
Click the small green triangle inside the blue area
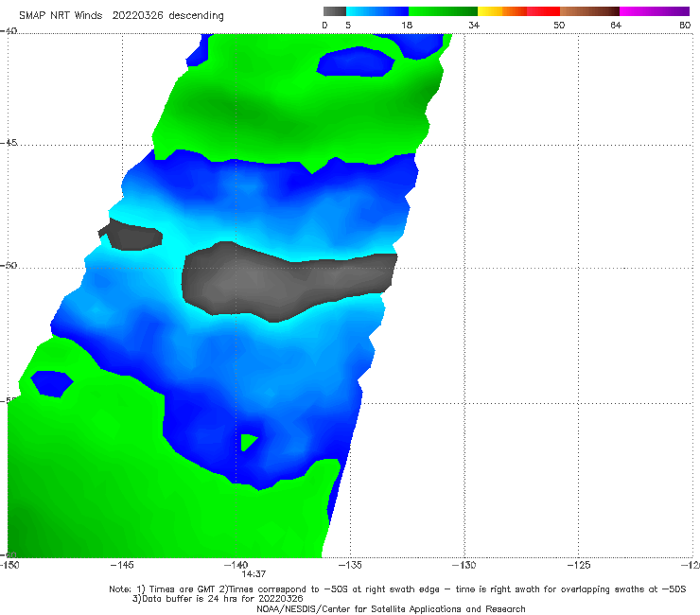(x=248, y=442)
